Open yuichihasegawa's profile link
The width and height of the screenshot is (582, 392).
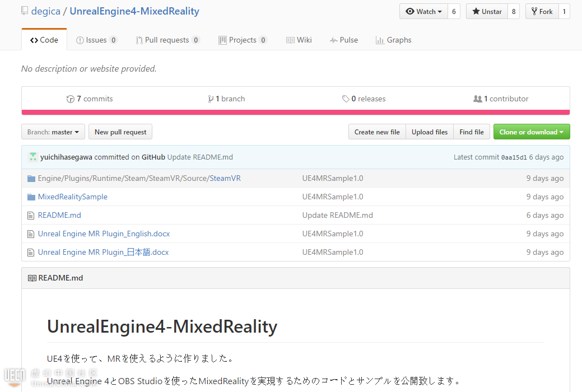[x=66, y=157]
